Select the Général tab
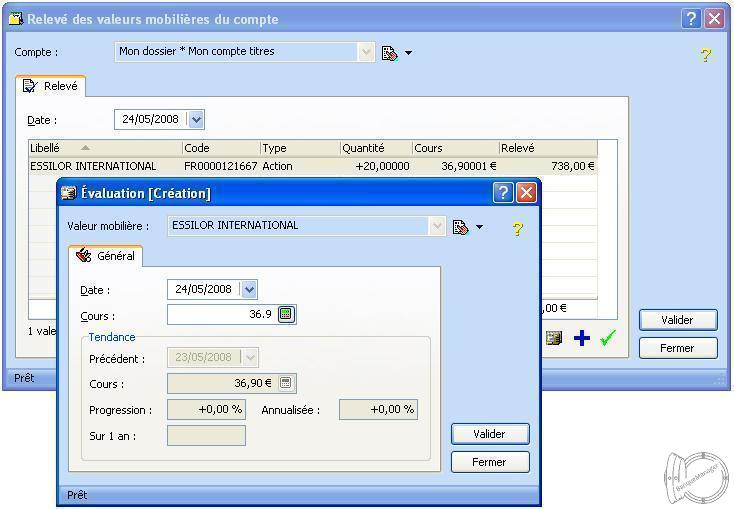 tap(106, 256)
